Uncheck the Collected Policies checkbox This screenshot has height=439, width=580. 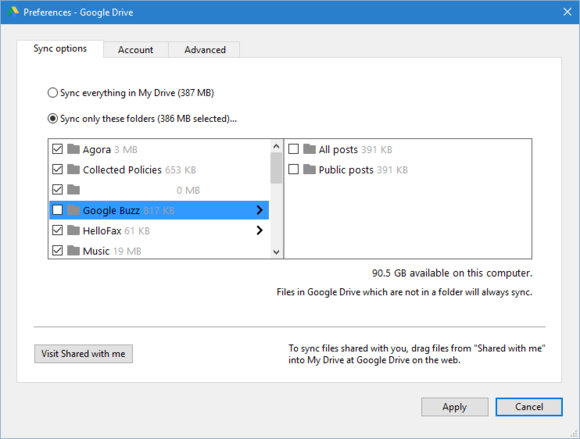57,169
